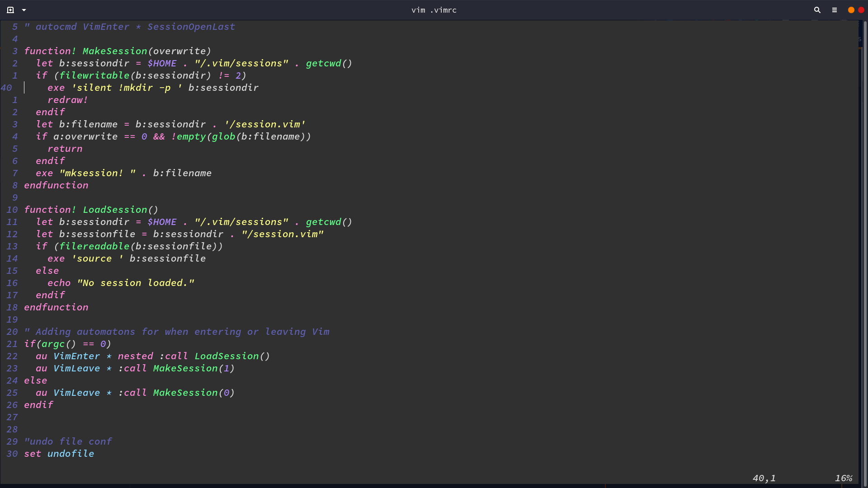Click the 'nested' keyword on line 22

click(x=136, y=356)
